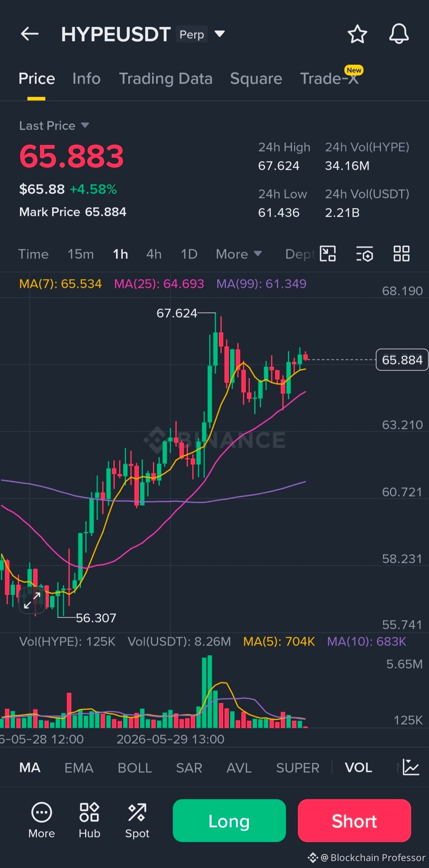This screenshot has width=429, height=868.
Task: Tap the 65.884 current price label
Action: pos(402,360)
